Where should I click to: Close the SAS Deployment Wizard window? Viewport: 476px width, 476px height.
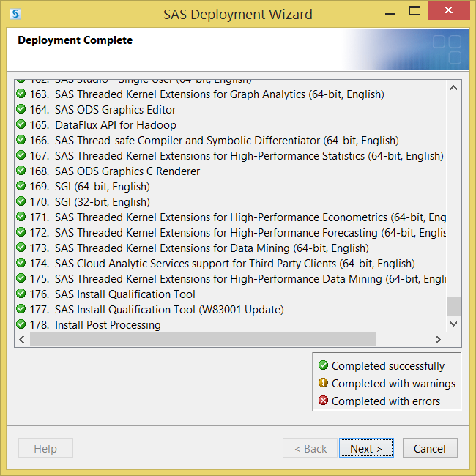[x=448, y=10]
